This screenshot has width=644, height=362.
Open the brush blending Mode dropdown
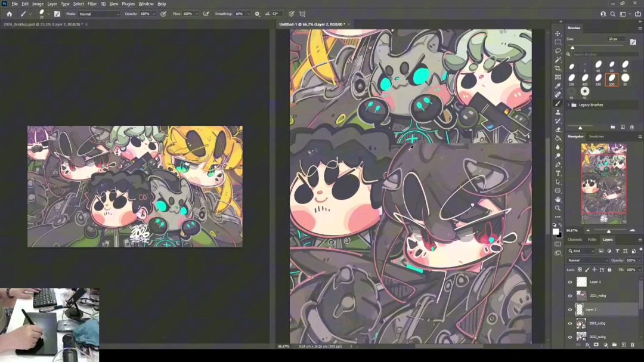tap(99, 14)
